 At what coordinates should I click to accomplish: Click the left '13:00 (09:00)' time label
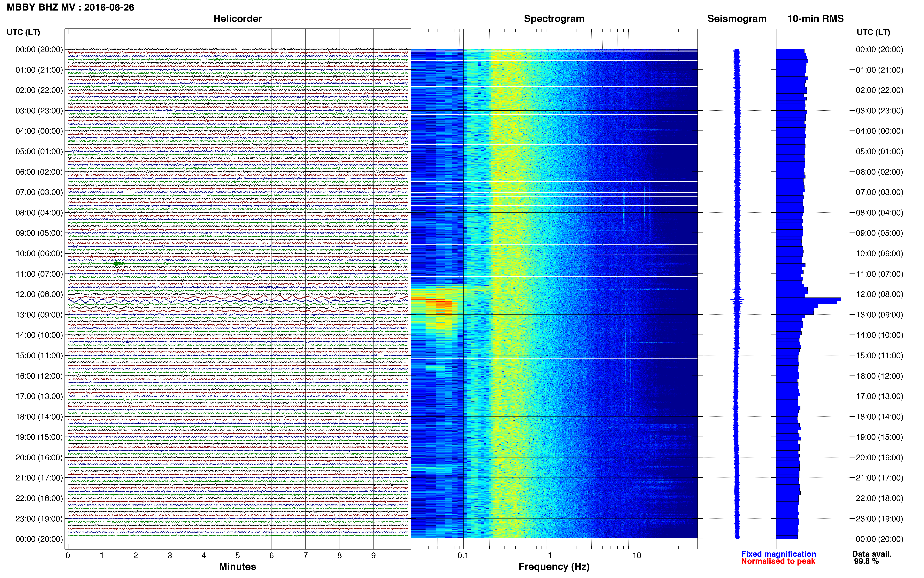[x=39, y=315]
